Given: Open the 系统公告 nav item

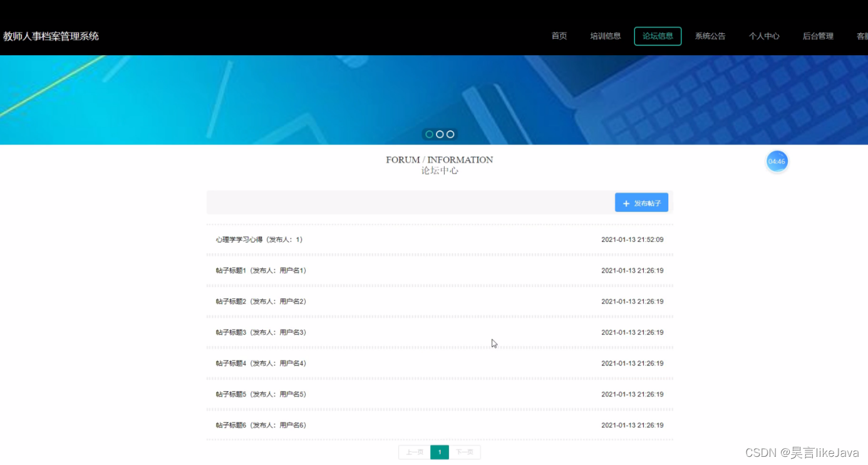Looking at the screenshot, I should point(710,36).
